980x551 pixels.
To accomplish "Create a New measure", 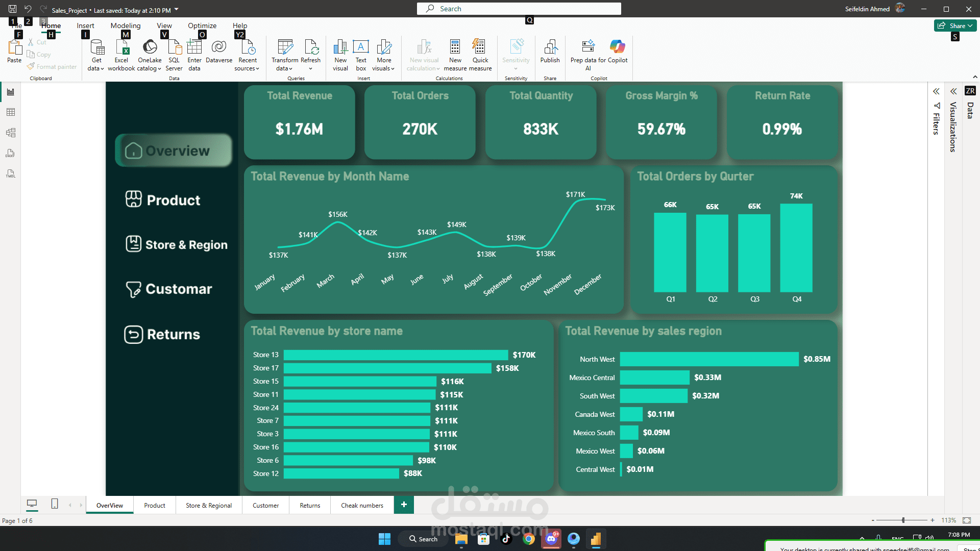I will tap(455, 47).
